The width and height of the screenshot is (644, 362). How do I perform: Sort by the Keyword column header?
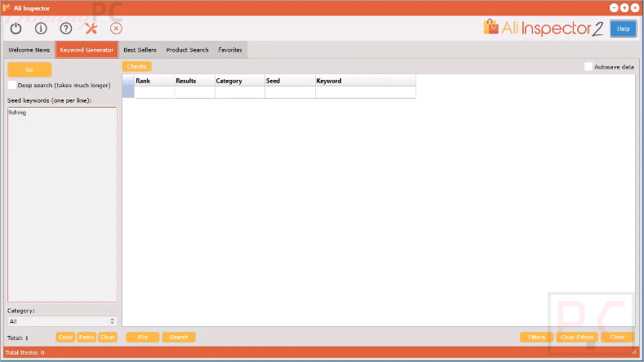366,81
